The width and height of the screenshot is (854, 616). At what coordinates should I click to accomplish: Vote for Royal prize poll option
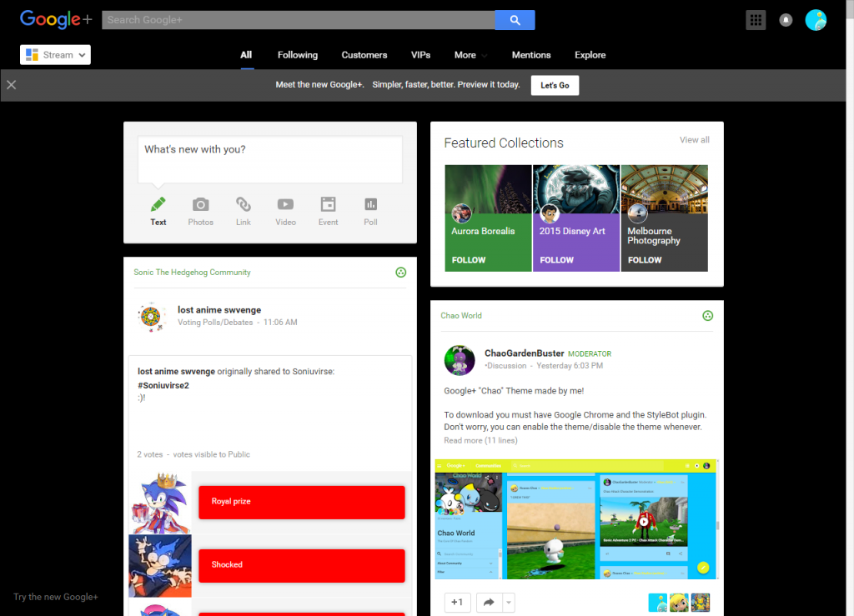(302, 502)
